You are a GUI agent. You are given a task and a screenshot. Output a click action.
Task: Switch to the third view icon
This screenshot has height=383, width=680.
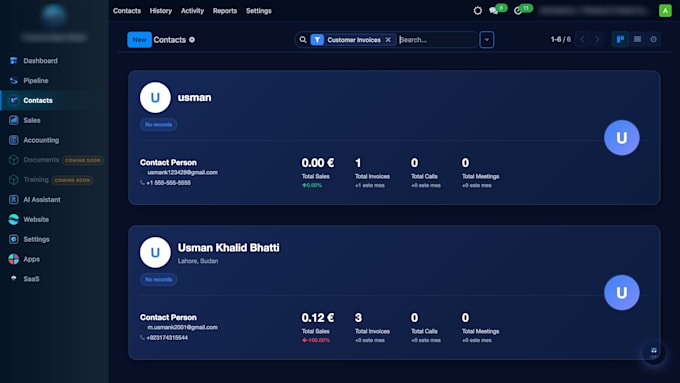(x=654, y=39)
